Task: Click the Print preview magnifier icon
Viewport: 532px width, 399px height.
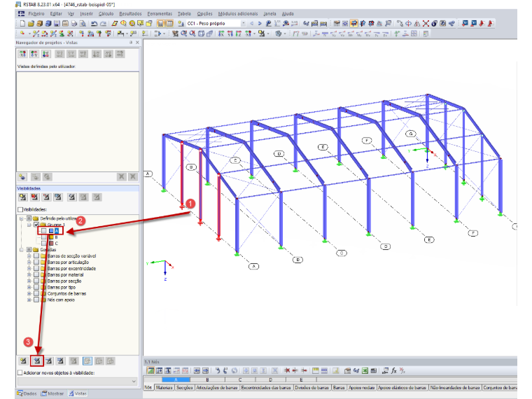Action: pos(83,23)
